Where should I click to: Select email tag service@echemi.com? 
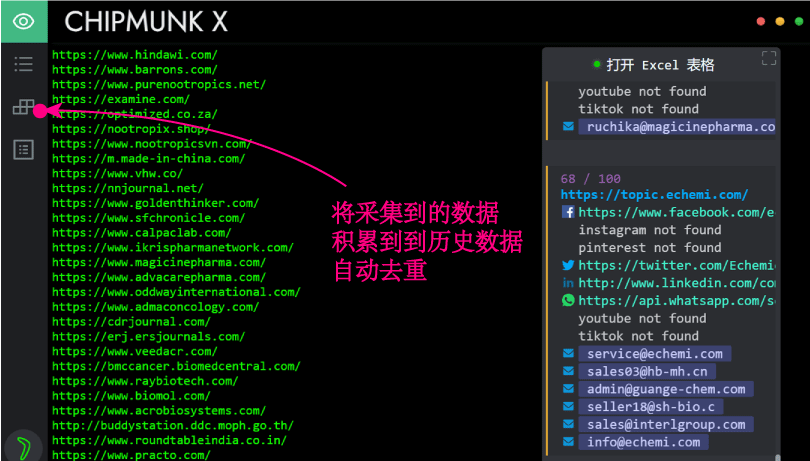(655, 354)
